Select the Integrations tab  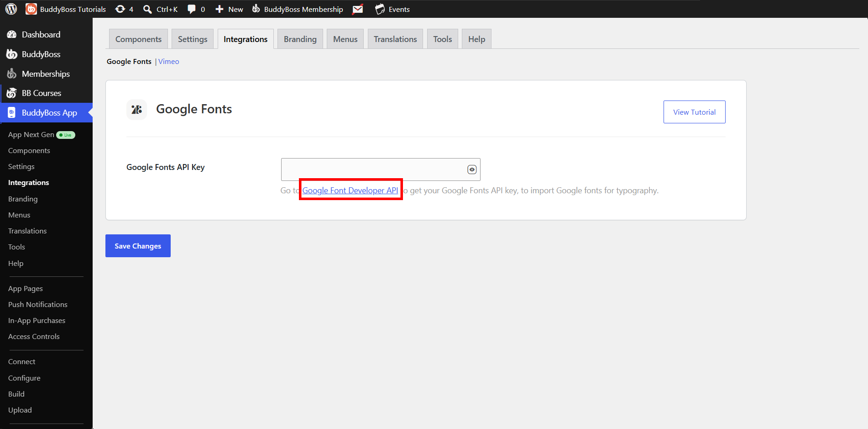click(x=246, y=39)
